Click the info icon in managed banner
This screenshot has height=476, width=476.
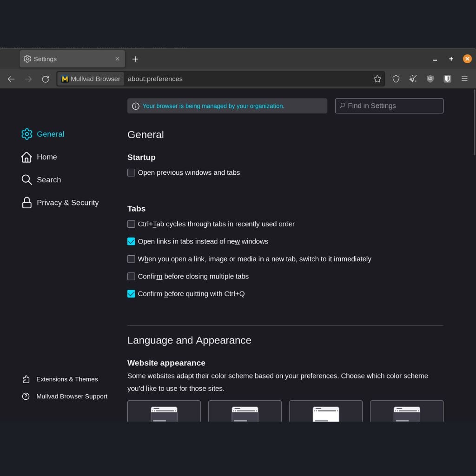pyautogui.click(x=136, y=106)
